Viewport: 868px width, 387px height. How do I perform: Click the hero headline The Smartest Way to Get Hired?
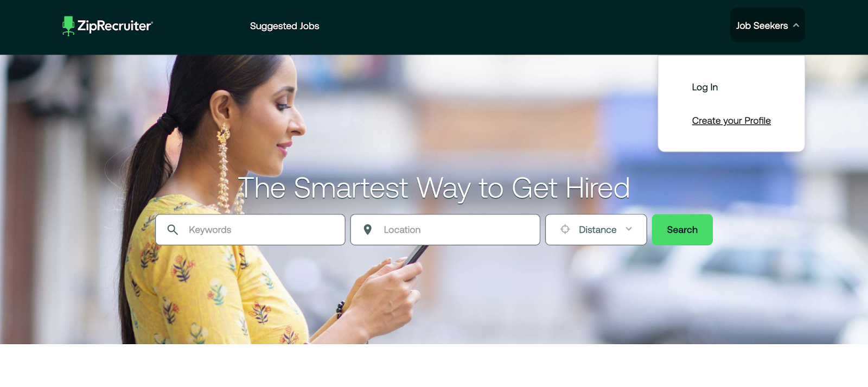click(x=434, y=188)
